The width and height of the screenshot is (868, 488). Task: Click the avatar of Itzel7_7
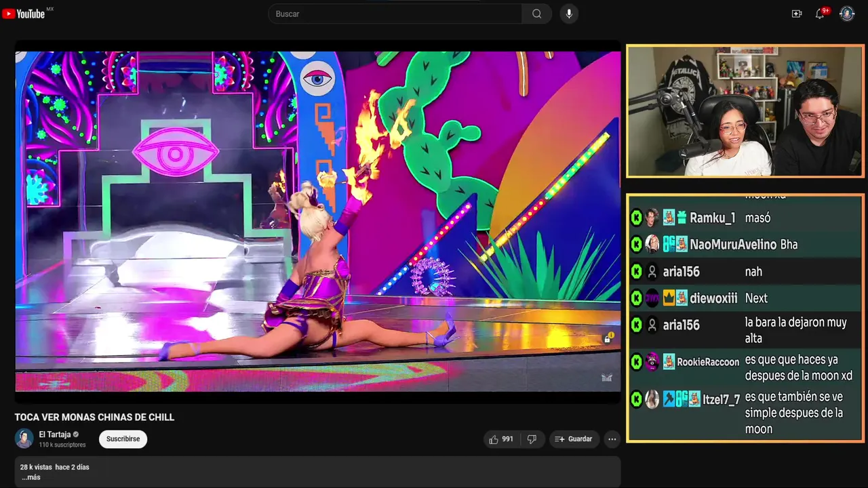tap(652, 400)
